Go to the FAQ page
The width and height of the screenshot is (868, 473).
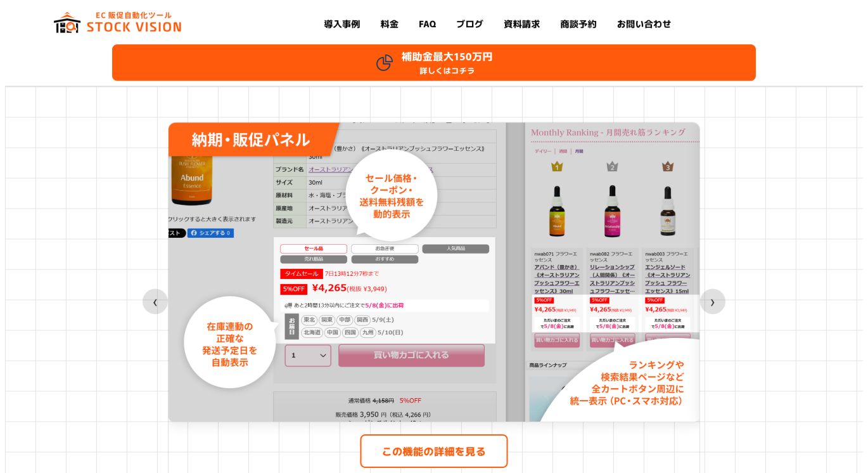[427, 24]
